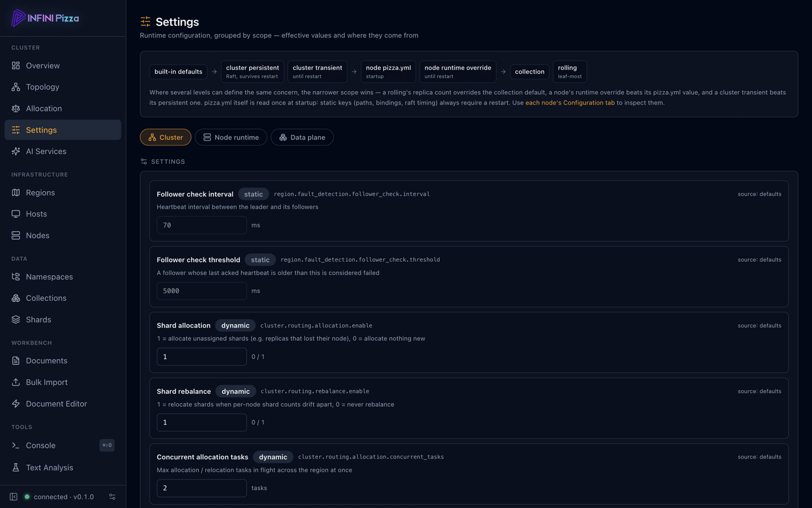Click the Documents file icon
This screenshot has width=812, height=508.
pos(16,361)
